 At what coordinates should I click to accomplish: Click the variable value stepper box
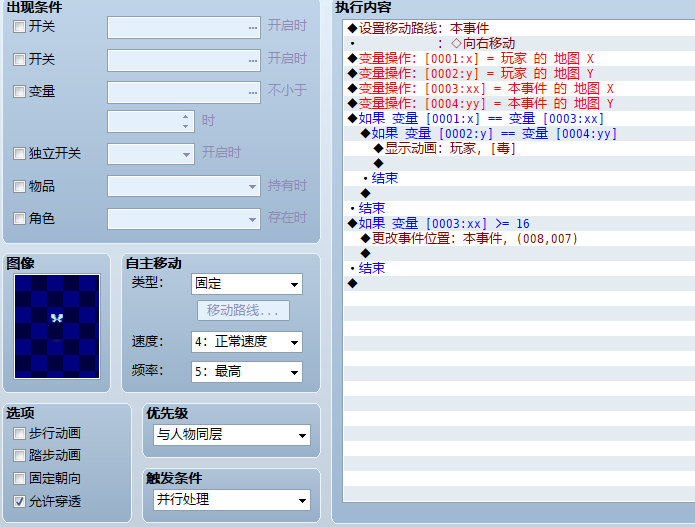[x=151, y=121]
